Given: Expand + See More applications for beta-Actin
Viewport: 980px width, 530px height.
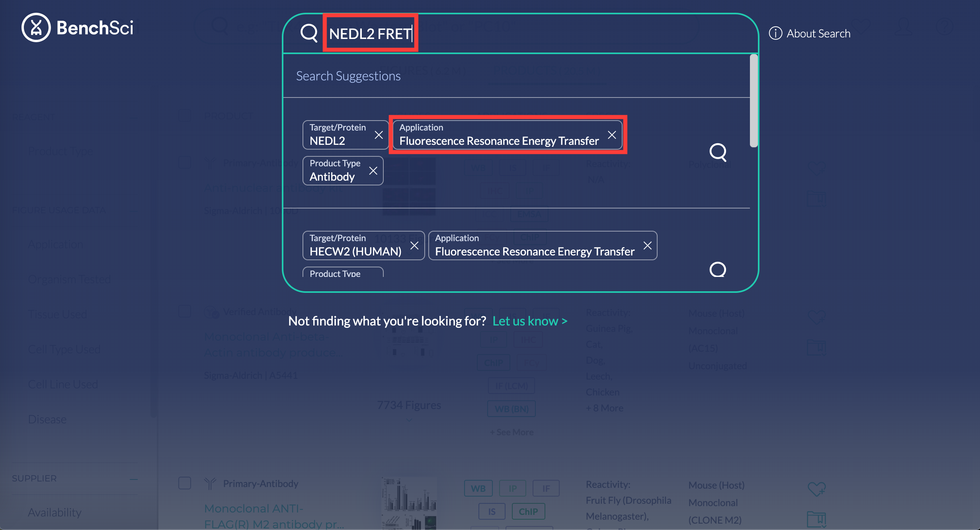Looking at the screenshot, I should click(511, 432).
